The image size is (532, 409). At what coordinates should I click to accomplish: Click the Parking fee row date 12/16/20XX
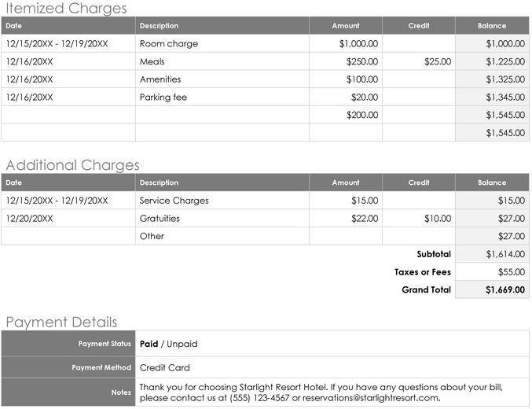pos(30,98)
